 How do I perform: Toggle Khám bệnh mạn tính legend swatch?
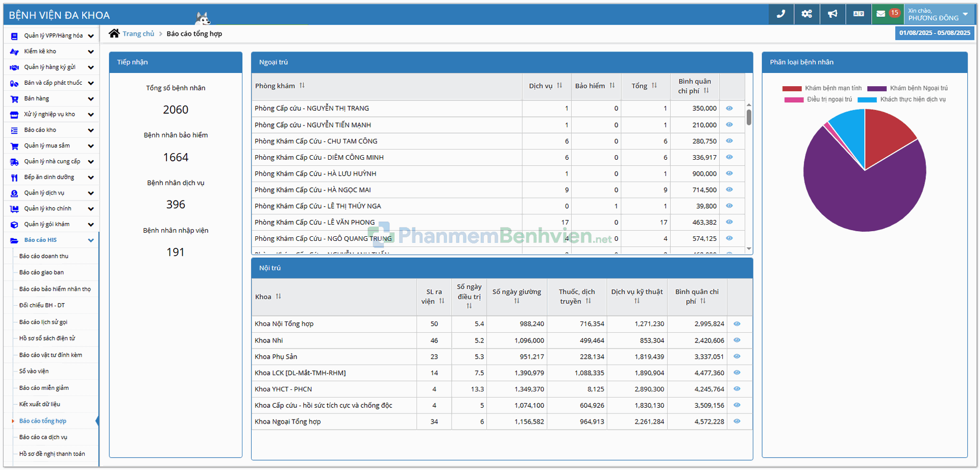[x=792, y=88]
